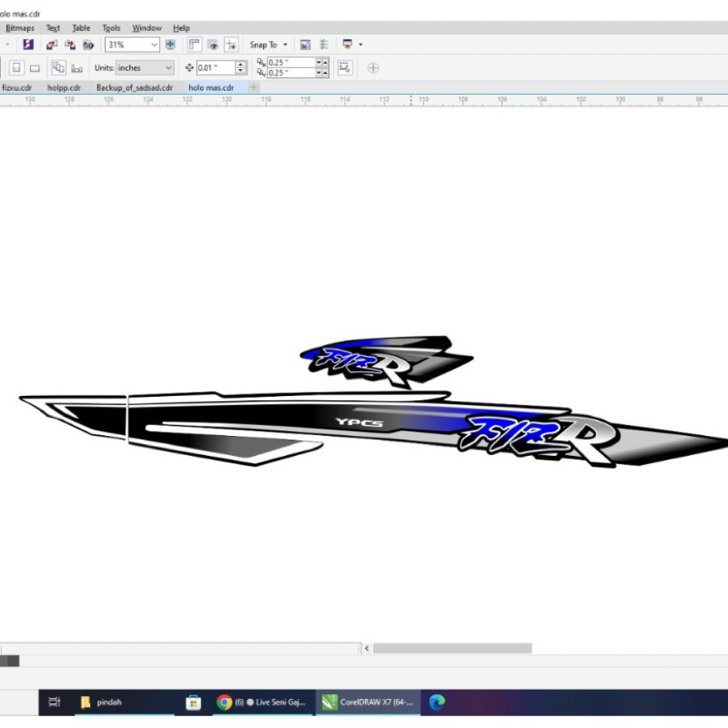728x728 pixels.
Task: Open the zoom level 31% dropdown
Action: [154, 45]
